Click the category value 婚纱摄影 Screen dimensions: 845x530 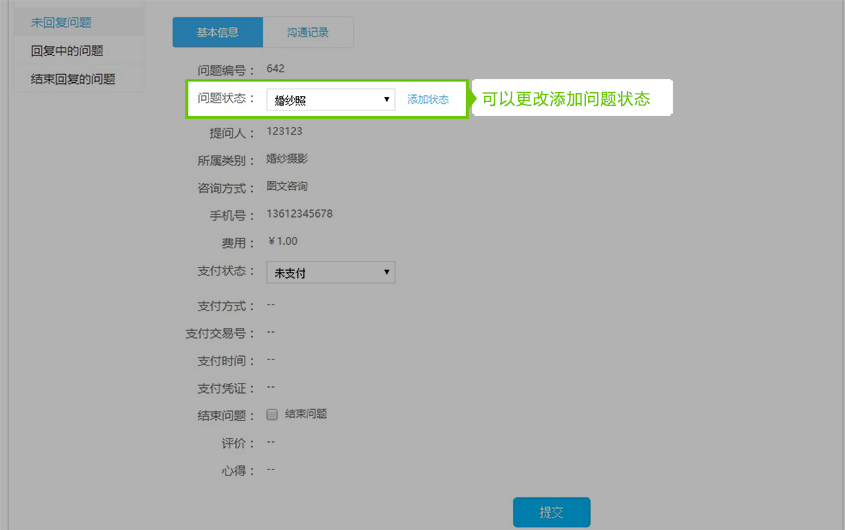288,159
